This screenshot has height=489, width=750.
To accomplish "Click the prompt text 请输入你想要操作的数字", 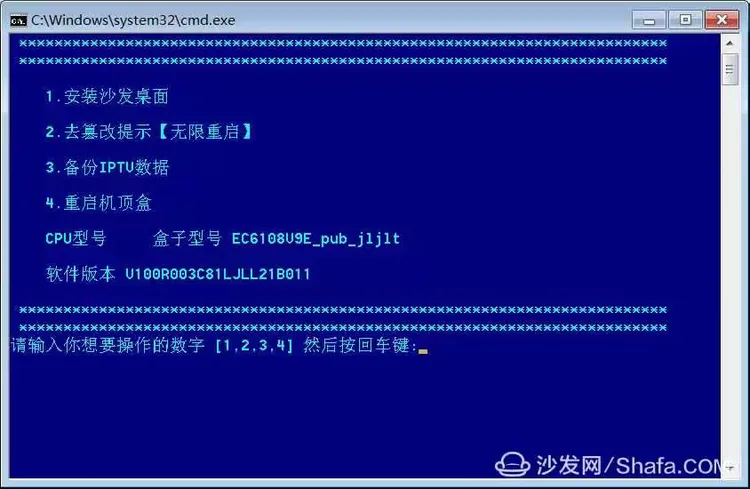I will pos(108,345).
